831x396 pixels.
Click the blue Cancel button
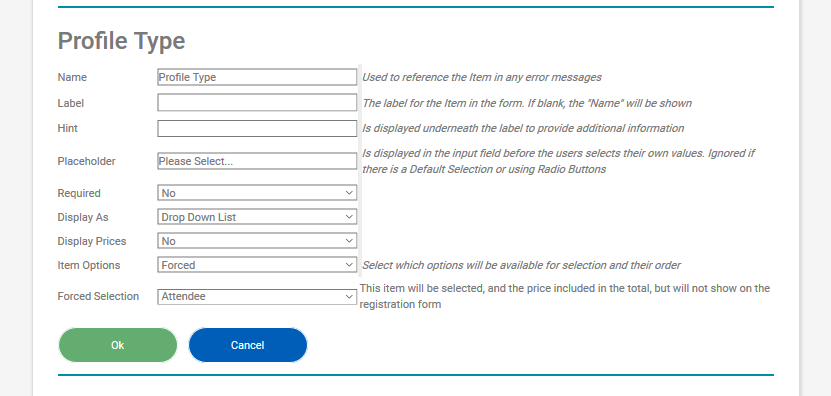pos(247,345)
